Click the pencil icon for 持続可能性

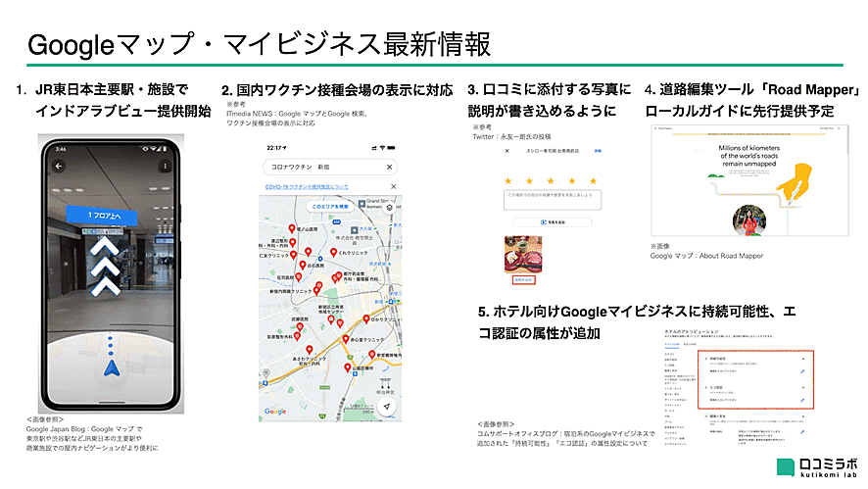(803, 372)
